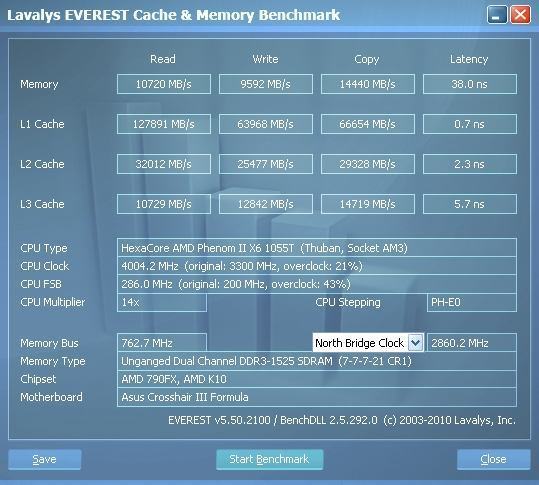Click the Read column header
The height and width of the screenshot is (485, 539).
(x=163, y=59)
